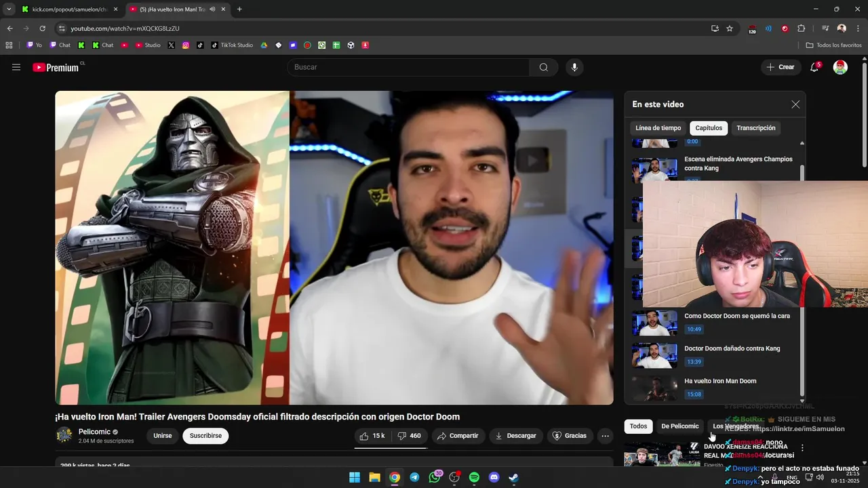This screenshot has height=488, width=868.
Task: Open Discord from taskbar
Action: [494, 477]
